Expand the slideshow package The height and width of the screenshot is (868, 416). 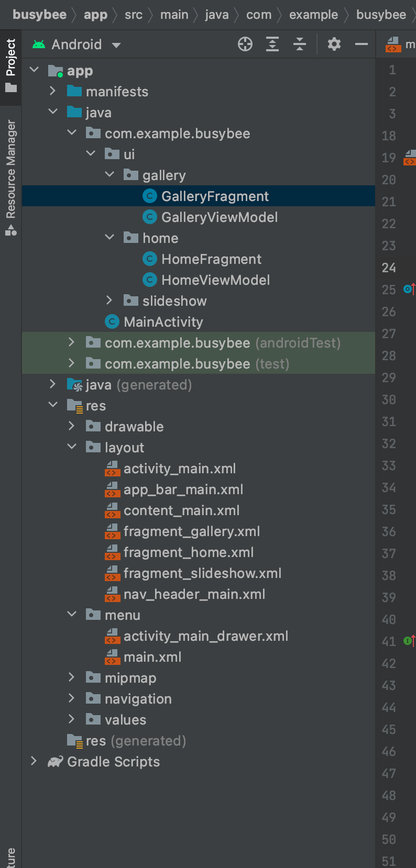pyautogui.click(x=109, y=301)
